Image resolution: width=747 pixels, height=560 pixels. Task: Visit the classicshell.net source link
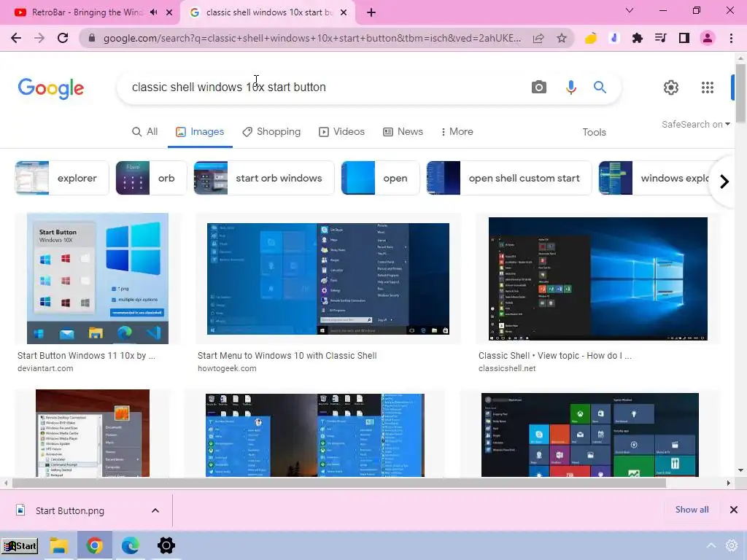pos(507,368)
